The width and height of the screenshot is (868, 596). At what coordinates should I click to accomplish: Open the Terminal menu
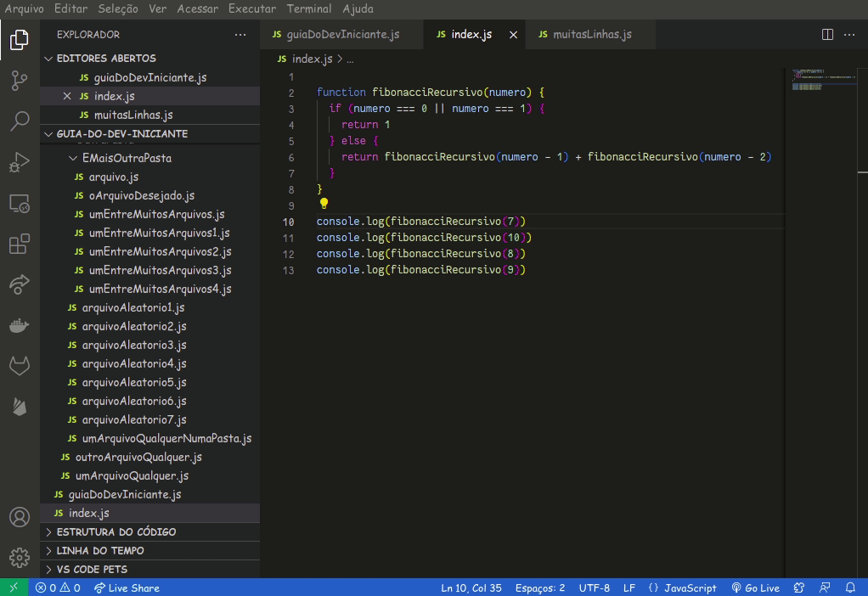(x=308, y=8)
